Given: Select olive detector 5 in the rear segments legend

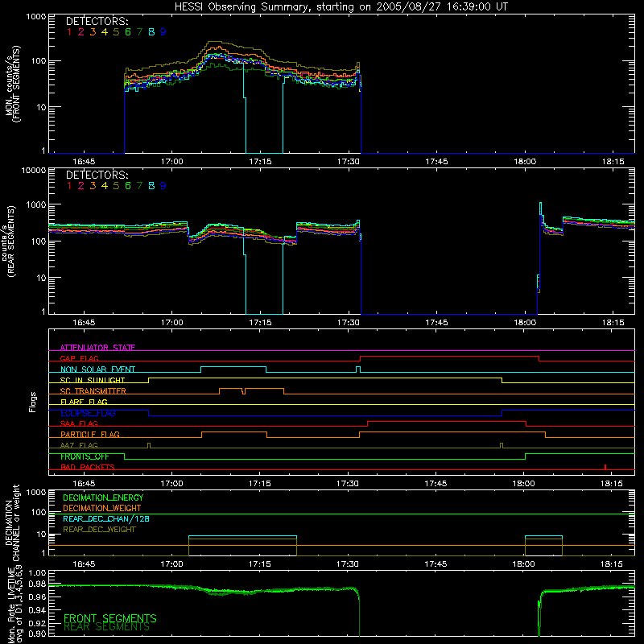Looking at the screenshot, I should click(116, 186).
